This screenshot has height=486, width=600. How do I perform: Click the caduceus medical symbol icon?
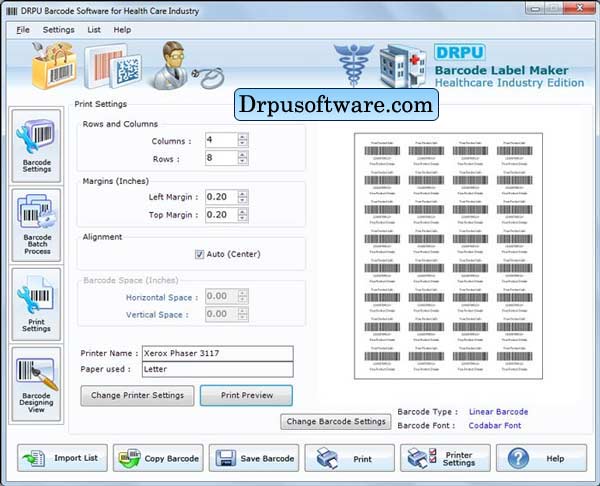[353, 65]
